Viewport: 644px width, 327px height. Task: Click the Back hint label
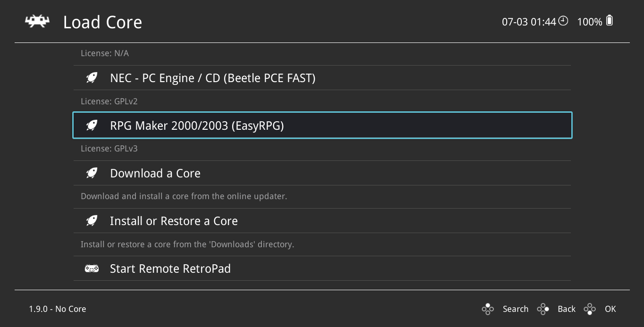pyautogui.click(x=566, y=309)
